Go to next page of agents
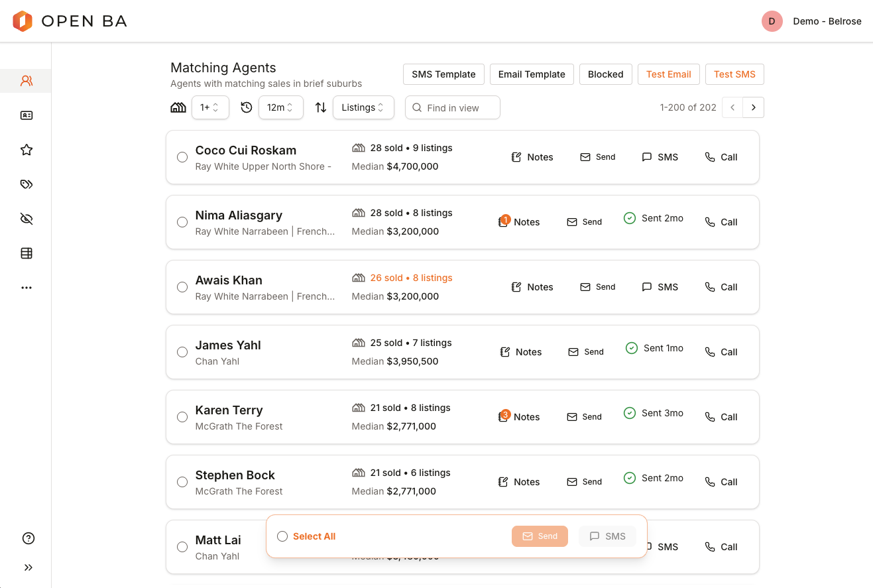Image resolution: width=873 pixels, height=588 pixels. click(754, 107)
